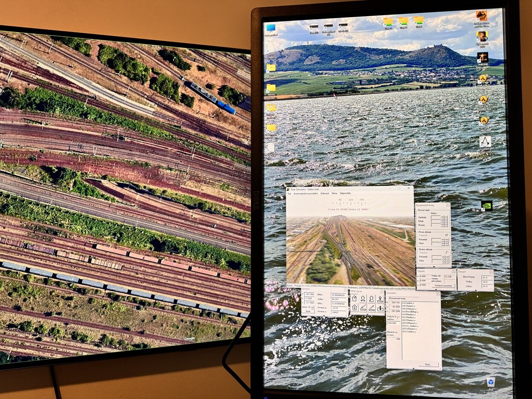
Task: Open the Nápověda menu
Action: [345, 194]
